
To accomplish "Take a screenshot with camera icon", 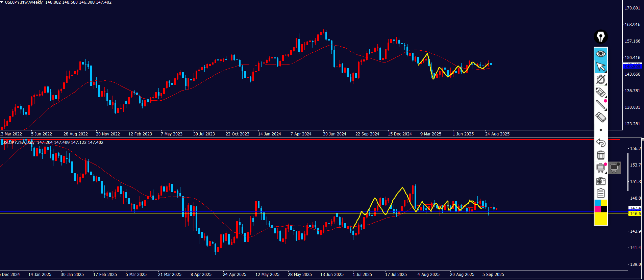I will click(600, 181).
